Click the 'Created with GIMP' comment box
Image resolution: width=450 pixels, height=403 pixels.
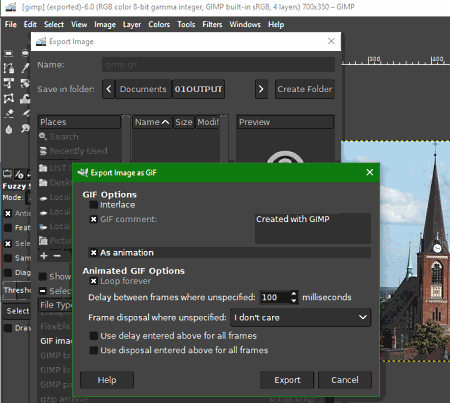[313, 229]
